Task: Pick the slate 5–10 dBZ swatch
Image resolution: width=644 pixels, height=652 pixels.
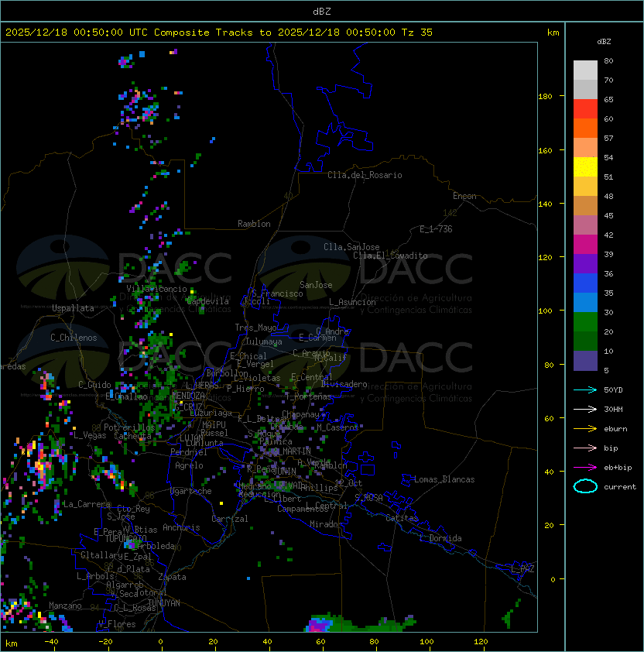Action: click(585, 361)
